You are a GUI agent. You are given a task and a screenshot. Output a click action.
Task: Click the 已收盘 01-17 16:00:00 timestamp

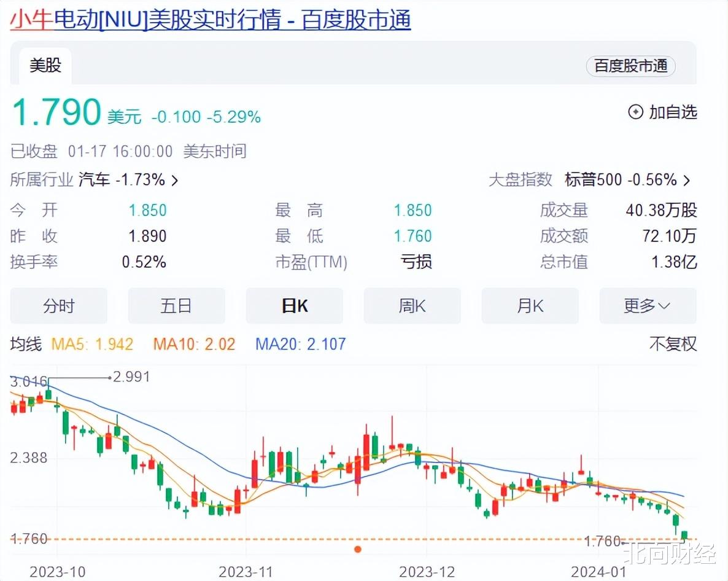pos(91,152)
